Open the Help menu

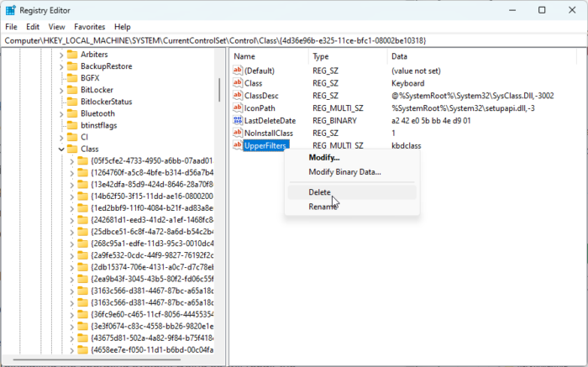123,27
